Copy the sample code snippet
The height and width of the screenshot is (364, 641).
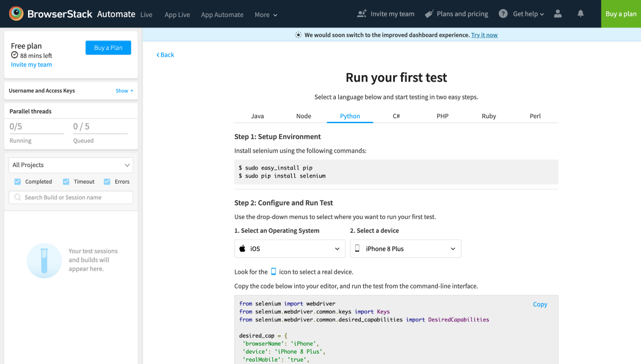540,304
